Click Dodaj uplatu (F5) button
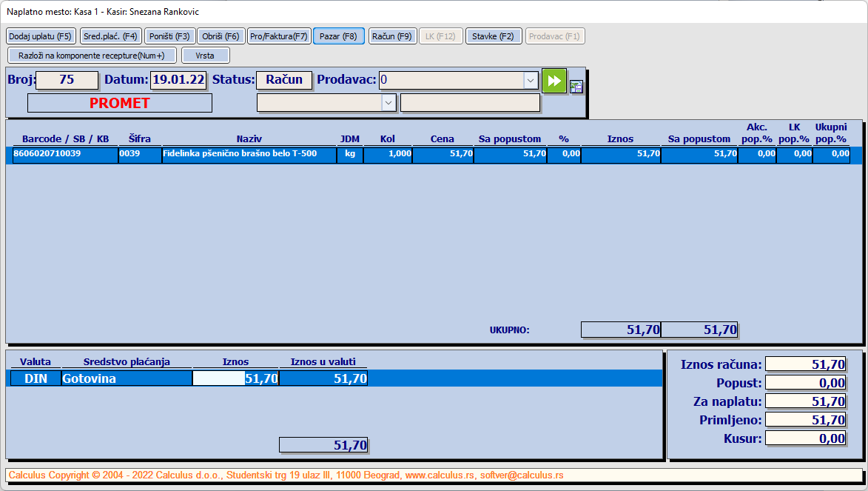The height and width of the screenshot is (491, 868). 41,36
